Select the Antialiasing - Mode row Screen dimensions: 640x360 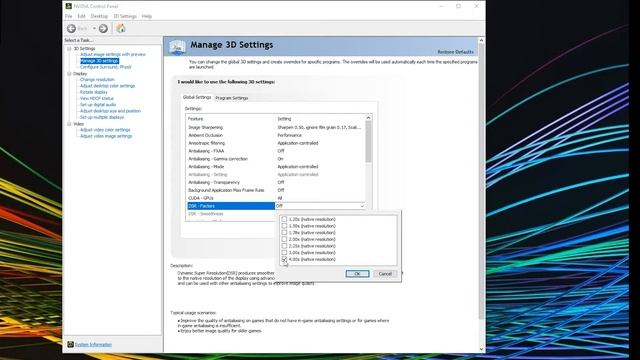click(276, 167)
